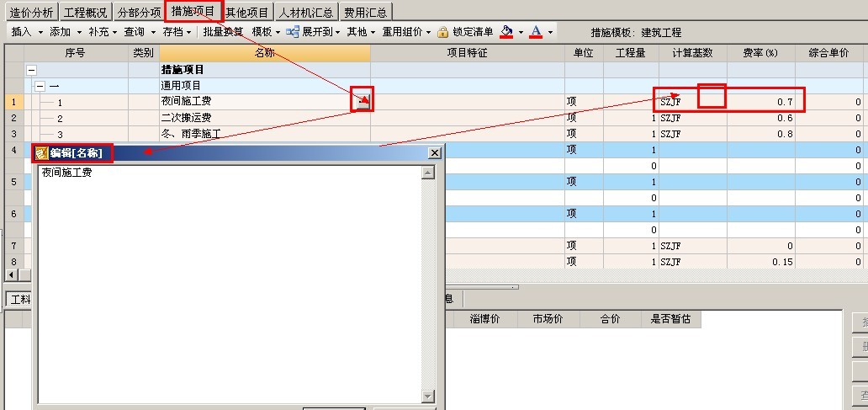Open the 添加 dropdown menu
Screen dimensions: 868x410
pos(66,32)
